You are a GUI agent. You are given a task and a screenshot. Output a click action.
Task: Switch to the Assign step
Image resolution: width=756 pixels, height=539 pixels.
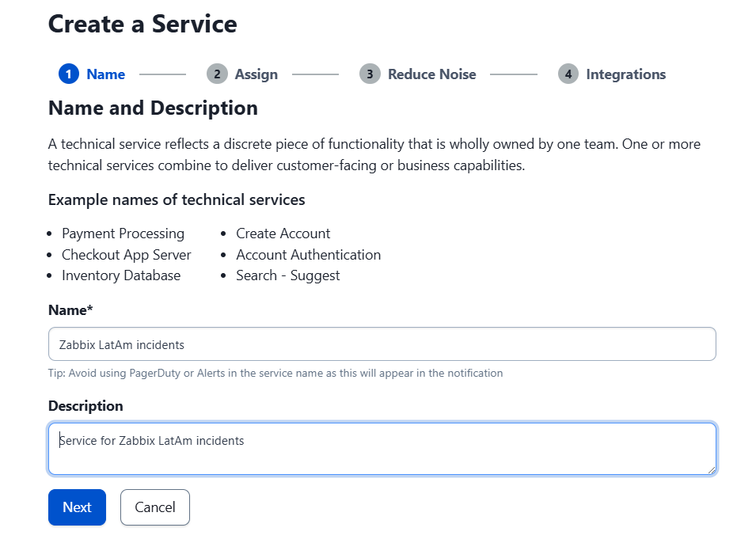click(256, 74)
